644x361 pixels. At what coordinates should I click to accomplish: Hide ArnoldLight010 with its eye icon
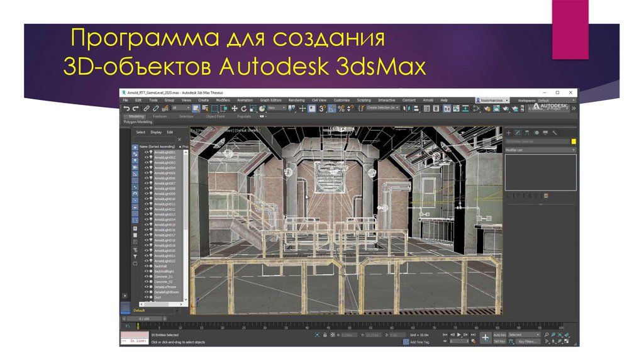pos(146,199)
